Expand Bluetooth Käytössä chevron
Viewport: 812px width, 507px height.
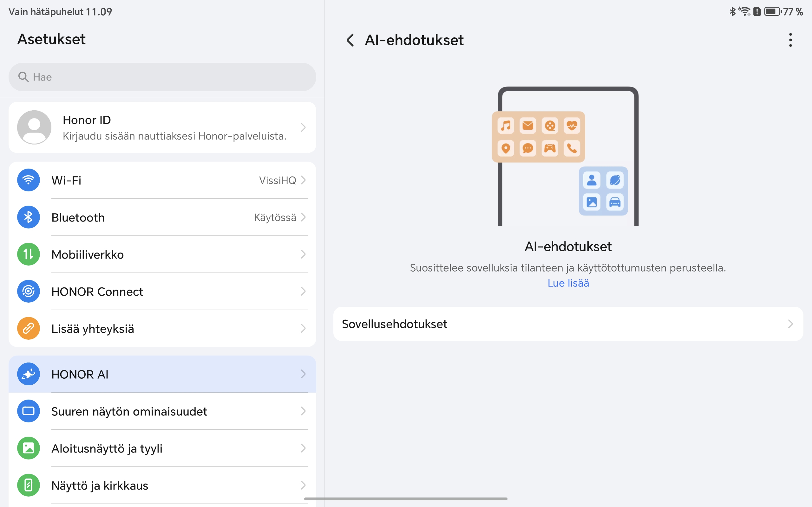click(x=303, y=217)
